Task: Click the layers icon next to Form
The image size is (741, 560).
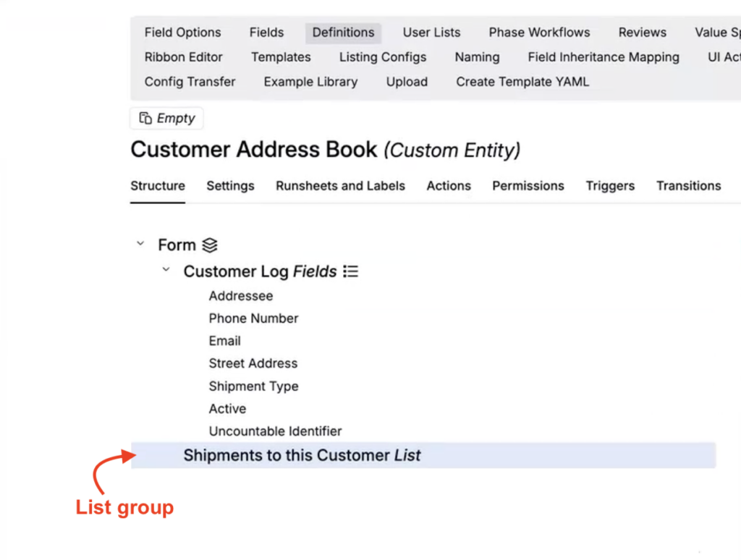Action: [x=210, y=245]
